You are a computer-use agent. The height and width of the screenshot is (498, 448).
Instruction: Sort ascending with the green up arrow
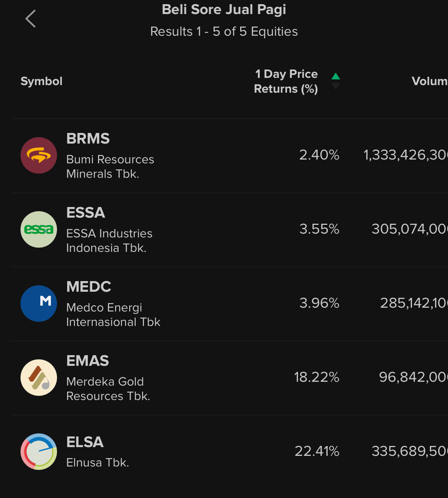tap(336, 76)
